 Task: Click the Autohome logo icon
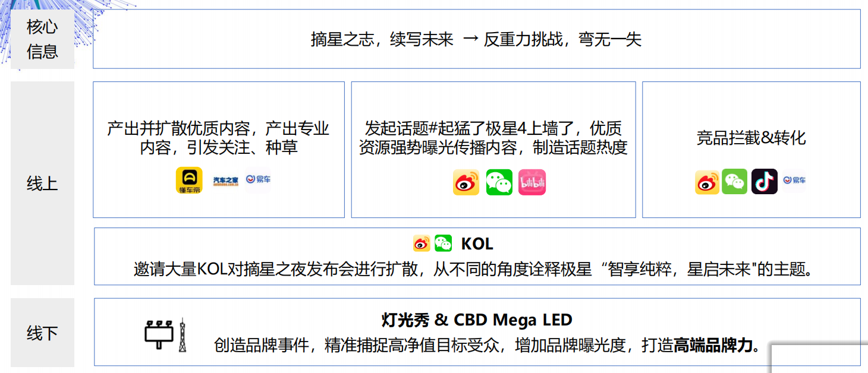tap(226, 181)
